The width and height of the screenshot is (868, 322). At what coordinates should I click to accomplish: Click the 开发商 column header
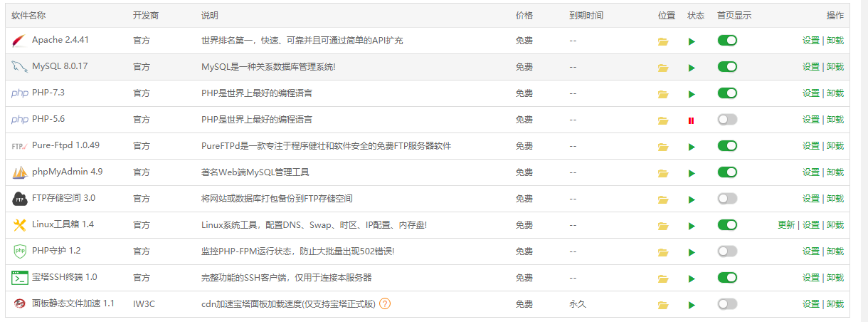coord(146,16)
